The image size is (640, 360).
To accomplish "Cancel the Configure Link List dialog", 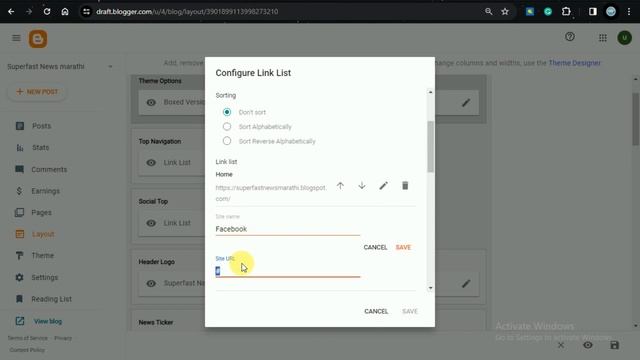I will 376,311.
